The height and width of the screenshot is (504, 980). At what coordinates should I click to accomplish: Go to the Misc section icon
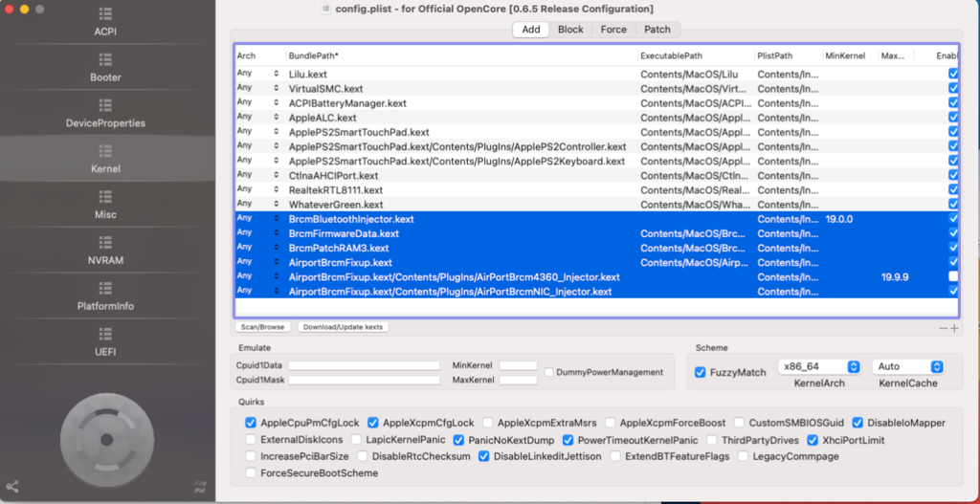click(105, 198)
